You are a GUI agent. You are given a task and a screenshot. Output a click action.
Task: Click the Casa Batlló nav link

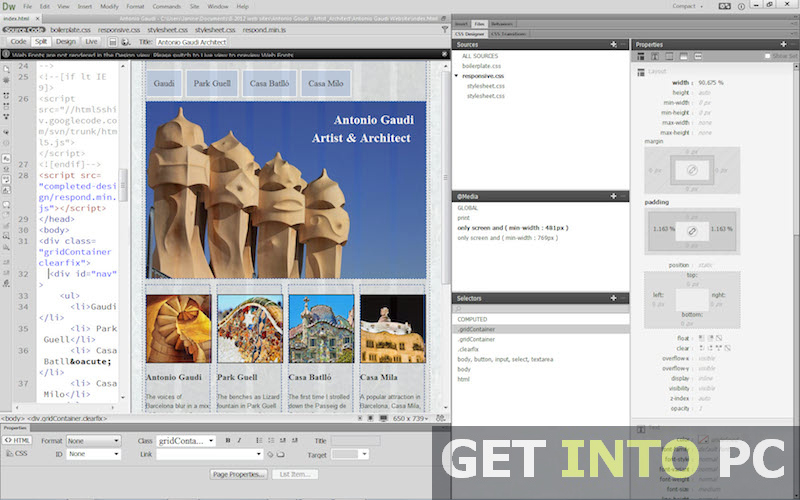pyautogui.click(x=269, y=83)
